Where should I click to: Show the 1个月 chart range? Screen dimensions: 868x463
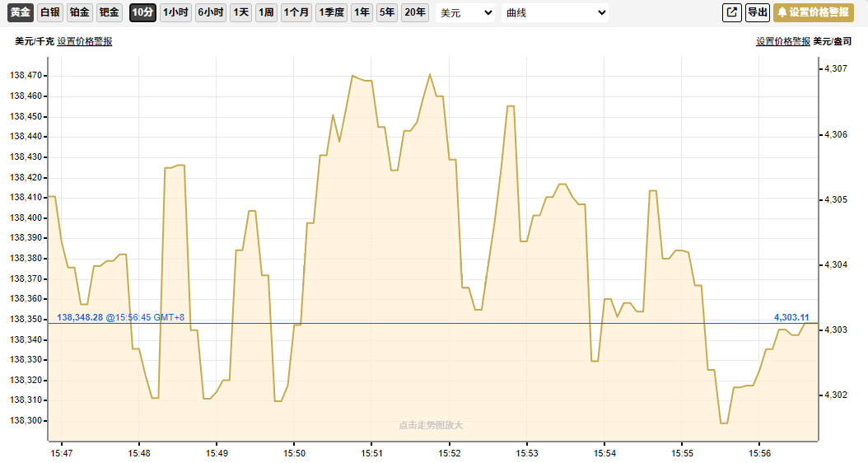pyautogui.click(x=296, y=12)
